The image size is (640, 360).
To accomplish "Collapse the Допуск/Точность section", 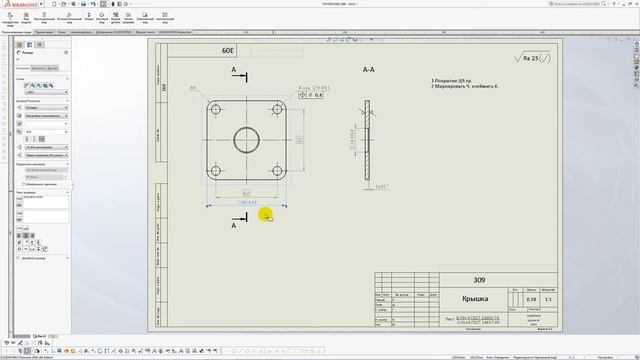I will pos(67,100).
